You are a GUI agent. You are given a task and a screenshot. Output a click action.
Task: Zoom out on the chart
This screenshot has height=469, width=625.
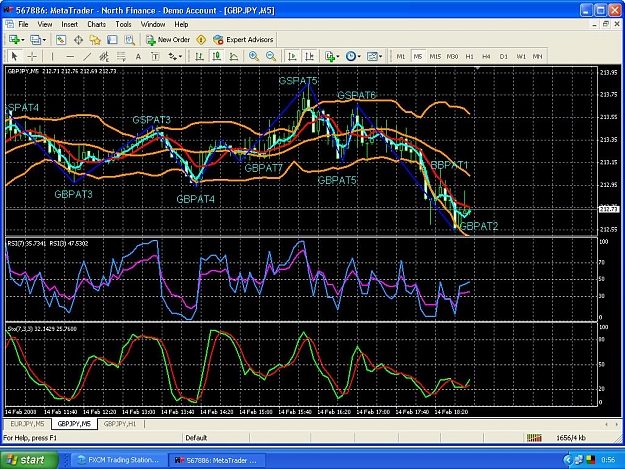(x=271, y=57)
